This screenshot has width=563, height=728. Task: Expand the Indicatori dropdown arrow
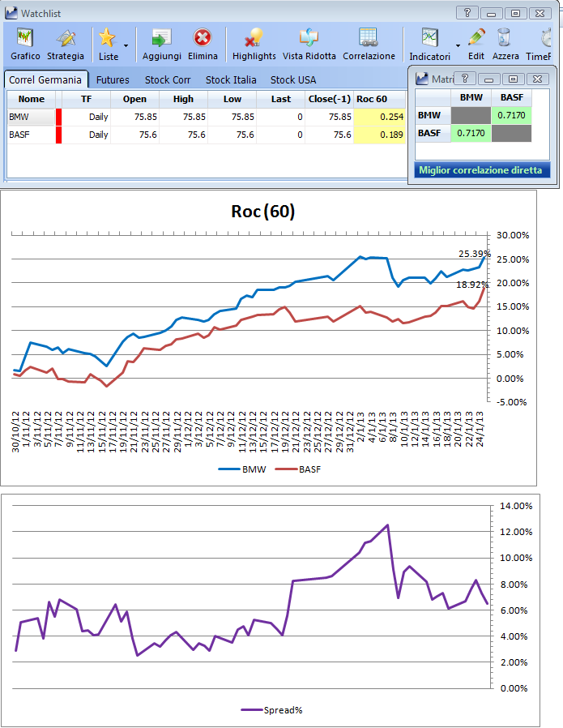click(458, 45)
